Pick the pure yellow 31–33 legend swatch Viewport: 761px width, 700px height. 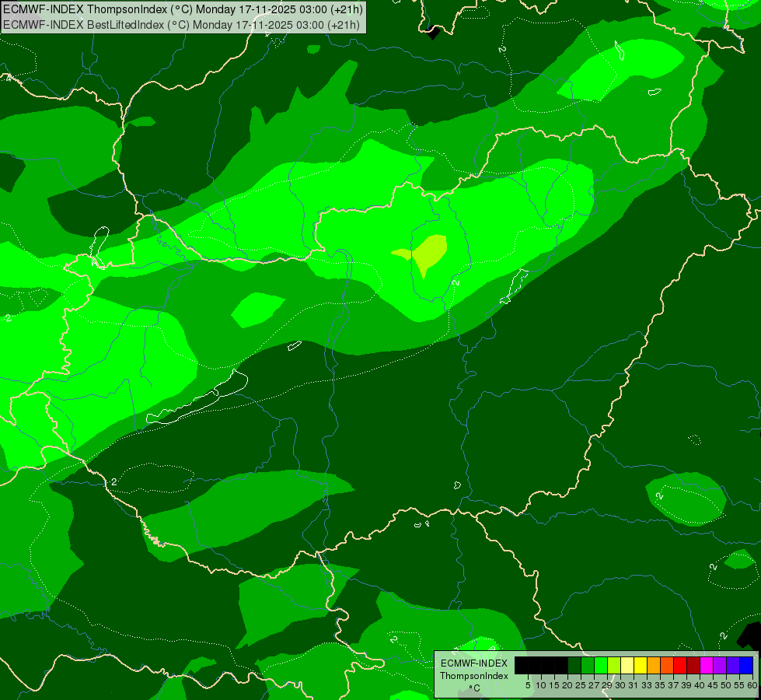[x=641, y=665]
